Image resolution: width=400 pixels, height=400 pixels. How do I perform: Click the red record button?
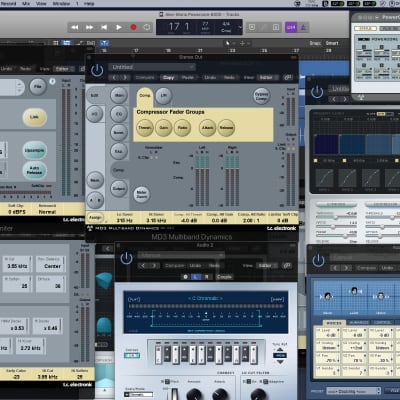(133, 27)
